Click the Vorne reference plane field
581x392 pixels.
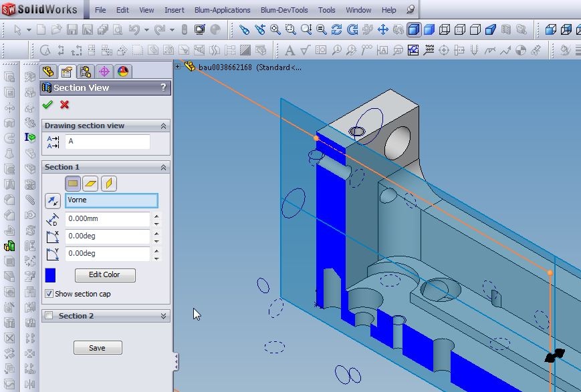point(112,200)
